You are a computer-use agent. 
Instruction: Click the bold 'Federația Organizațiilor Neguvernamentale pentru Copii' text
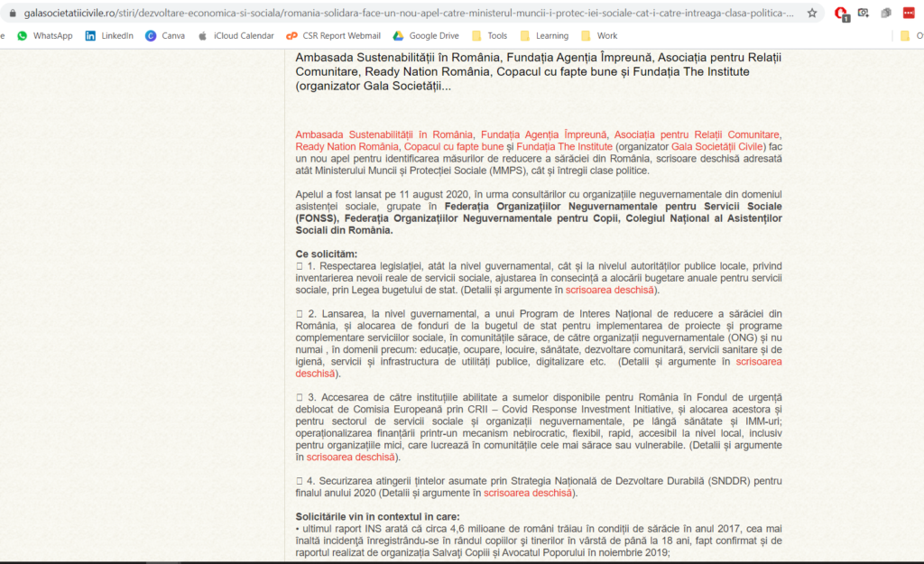tap(482, 218)
